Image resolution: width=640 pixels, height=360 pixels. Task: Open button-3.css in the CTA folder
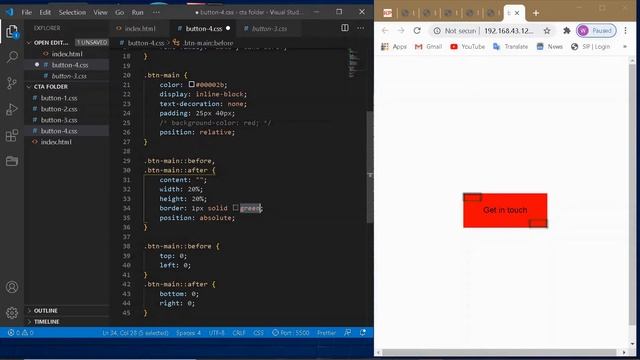tap(59, 120)
